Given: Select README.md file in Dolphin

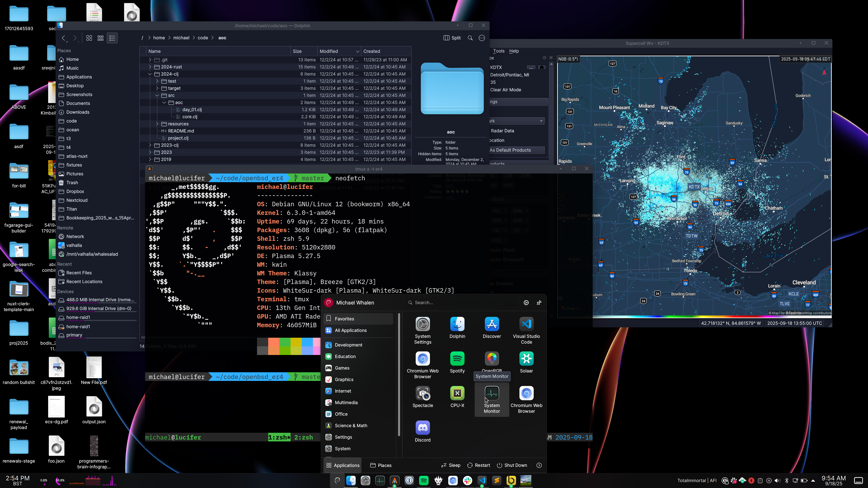Looking at the screenshot, I should click(275, 131).
